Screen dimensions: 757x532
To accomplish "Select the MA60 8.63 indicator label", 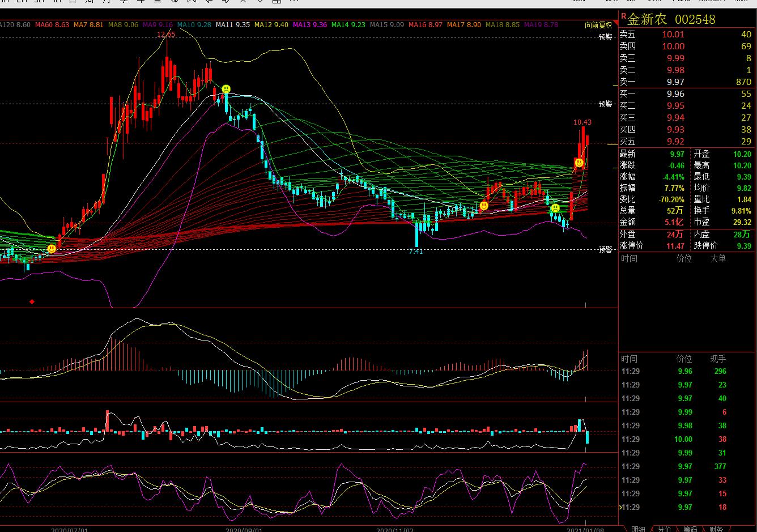I will point(52,25).
